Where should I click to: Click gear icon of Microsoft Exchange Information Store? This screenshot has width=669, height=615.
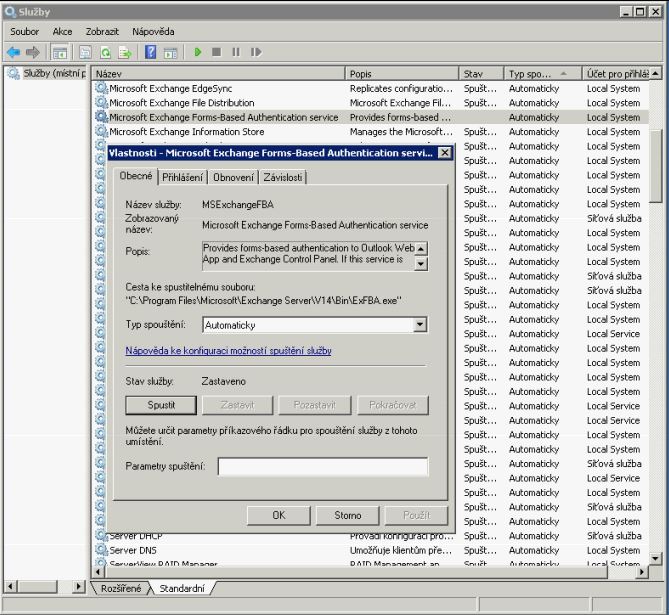(101, 131)
